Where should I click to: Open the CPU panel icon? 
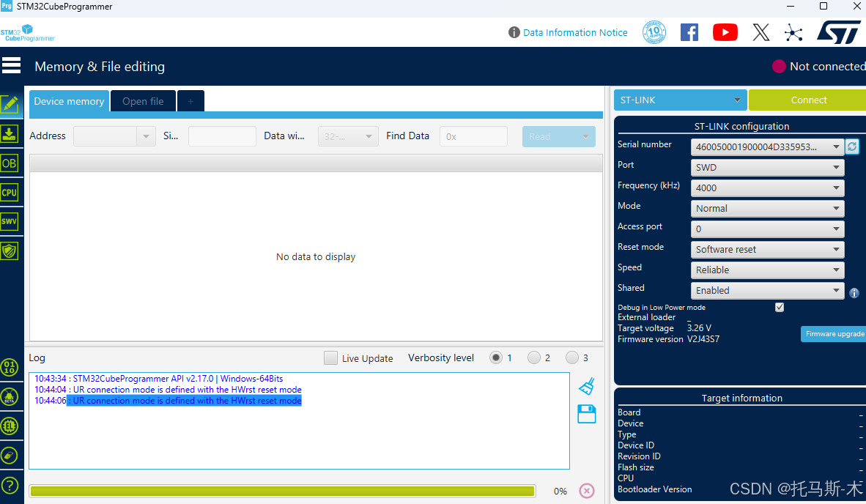coord(10,193)
